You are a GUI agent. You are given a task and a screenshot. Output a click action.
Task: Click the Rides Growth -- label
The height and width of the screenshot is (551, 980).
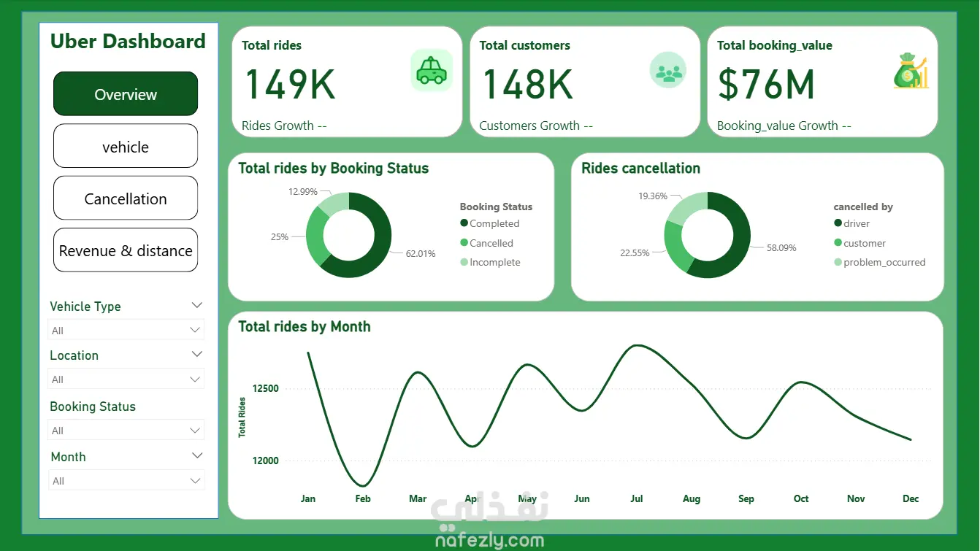pos(284,126)
